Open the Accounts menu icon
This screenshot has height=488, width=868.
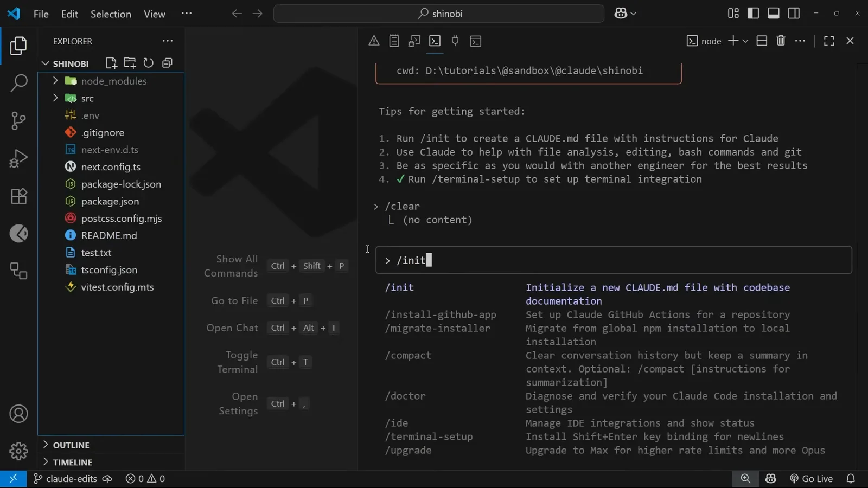(x=18, y=414)
